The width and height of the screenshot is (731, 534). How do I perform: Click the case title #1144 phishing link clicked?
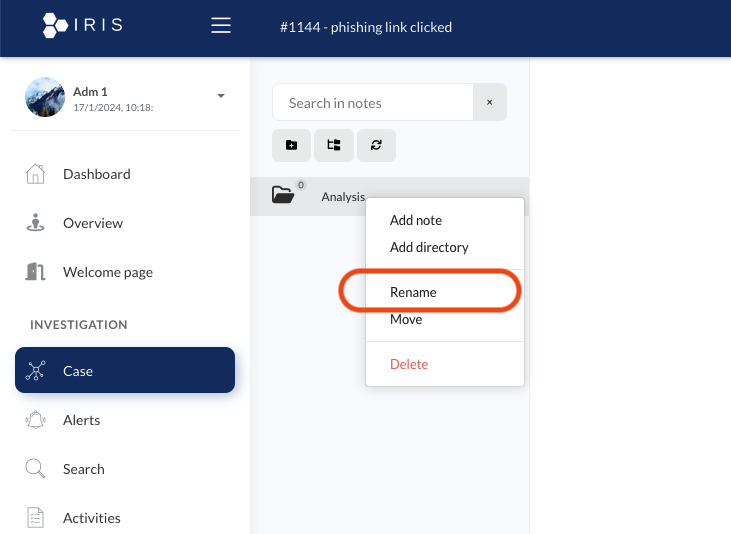366,27
